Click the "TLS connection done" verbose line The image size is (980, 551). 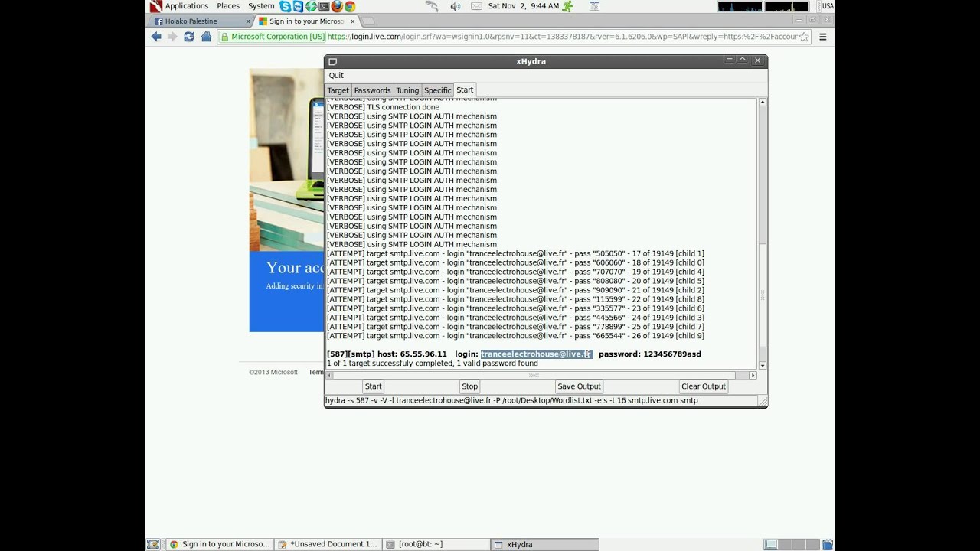[383, 107]
